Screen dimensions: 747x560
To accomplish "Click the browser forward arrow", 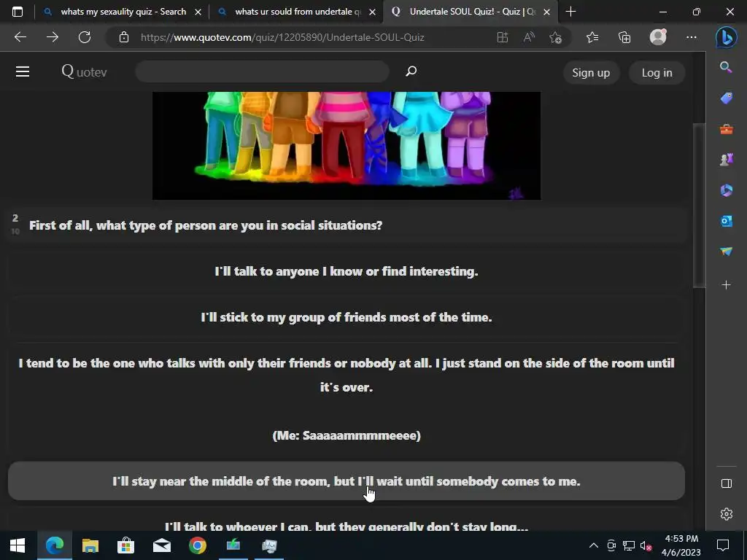I will tap(53, 37).
